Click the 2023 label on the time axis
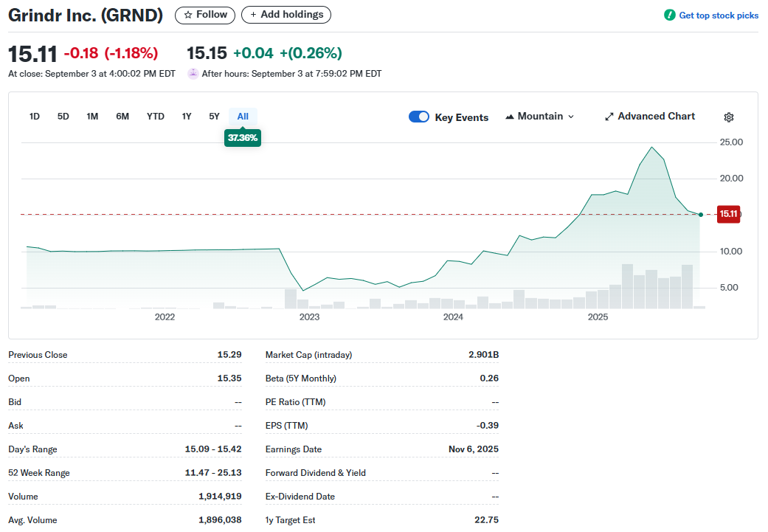This screenshot has height=532, width=768. pyautogui.click(x=310, y=317)
